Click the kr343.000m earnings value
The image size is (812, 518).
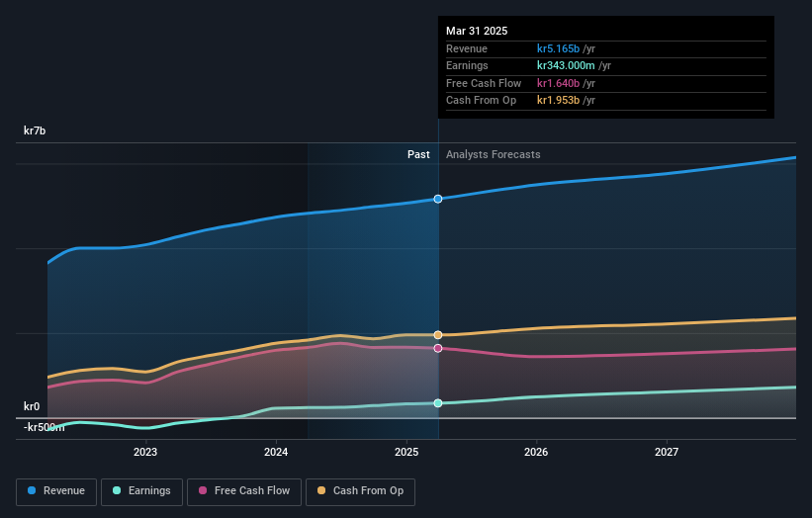click(x=566, y=65)
